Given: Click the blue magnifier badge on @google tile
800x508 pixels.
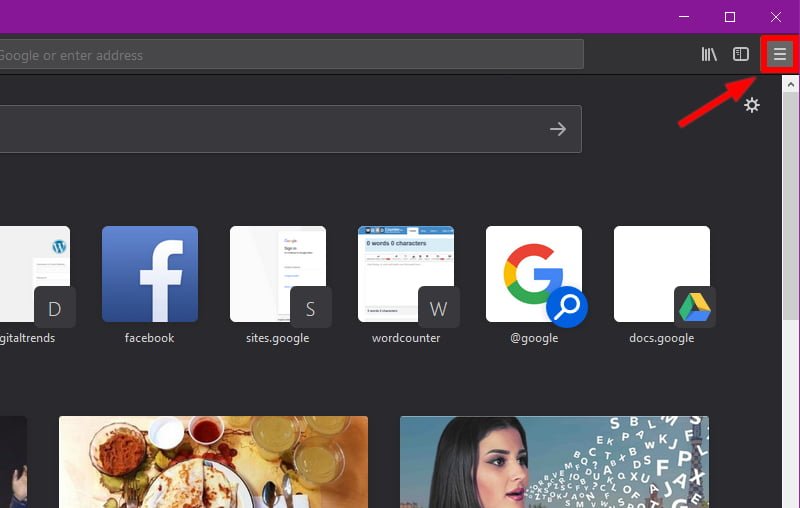Looking at the screenshot, I should coord(567,308).
